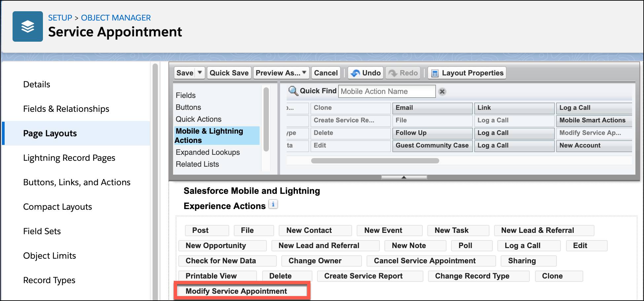Open the Preview As dropdown
This screenshot has width=644, height=301.
point(281,73)
